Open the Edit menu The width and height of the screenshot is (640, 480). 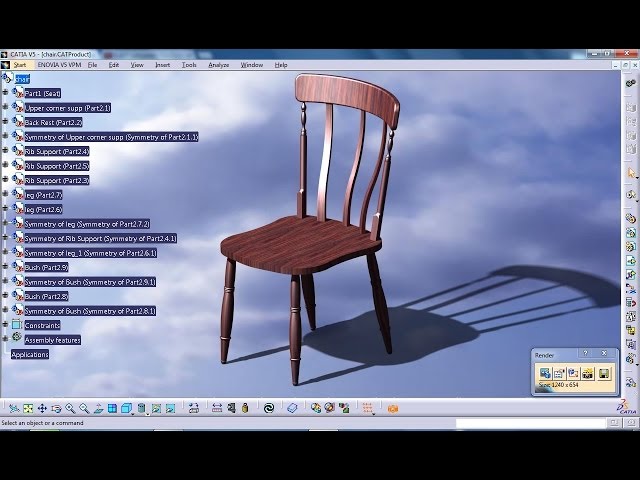[x=113, y=65]
